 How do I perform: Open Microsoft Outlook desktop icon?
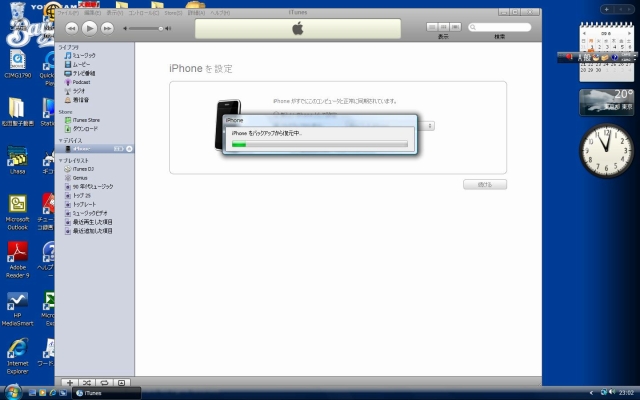point(18,212)
